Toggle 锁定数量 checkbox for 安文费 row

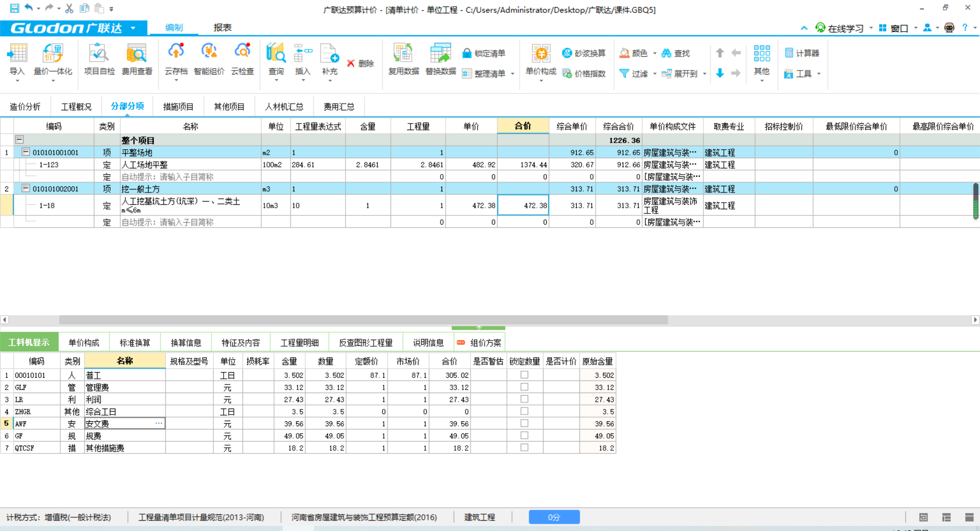(x=524, y=423)
